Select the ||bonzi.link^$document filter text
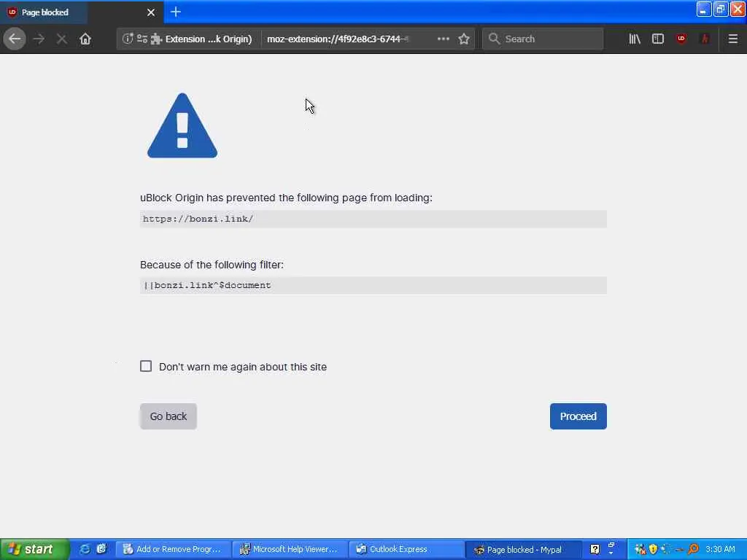Image resolution: width=747 pixels, height=560 pixels. (207, 285)
